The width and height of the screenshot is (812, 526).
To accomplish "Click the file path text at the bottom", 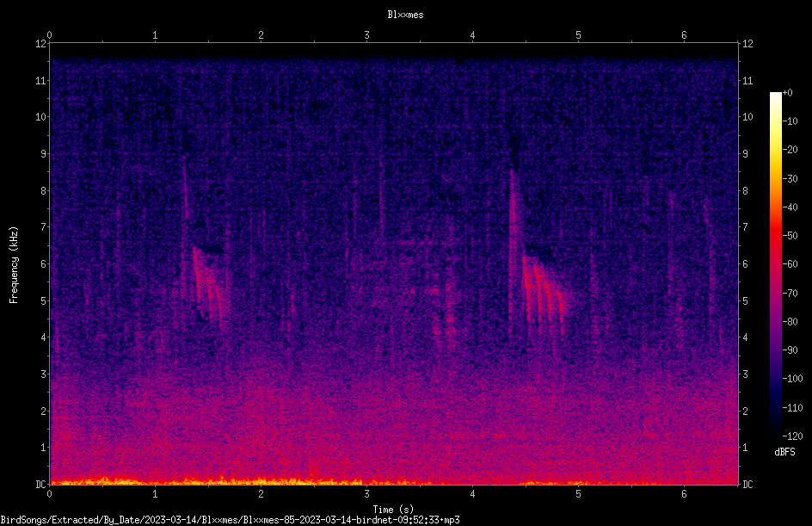I will pyautogui.click(x=230, y=520).
